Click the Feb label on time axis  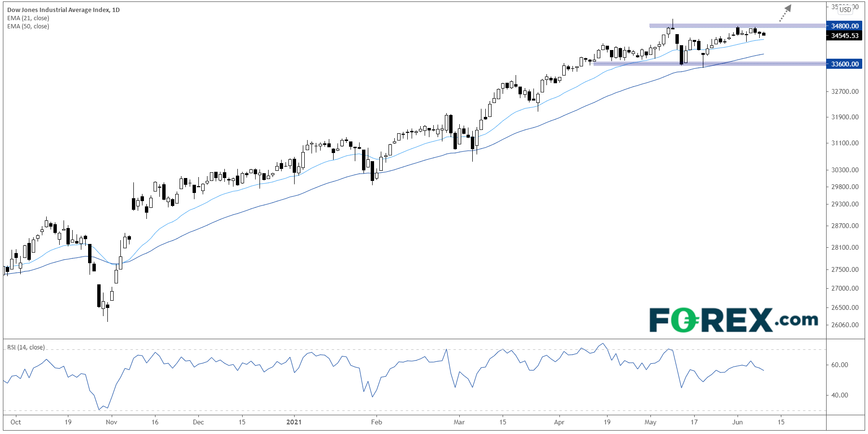pos(376,422)
